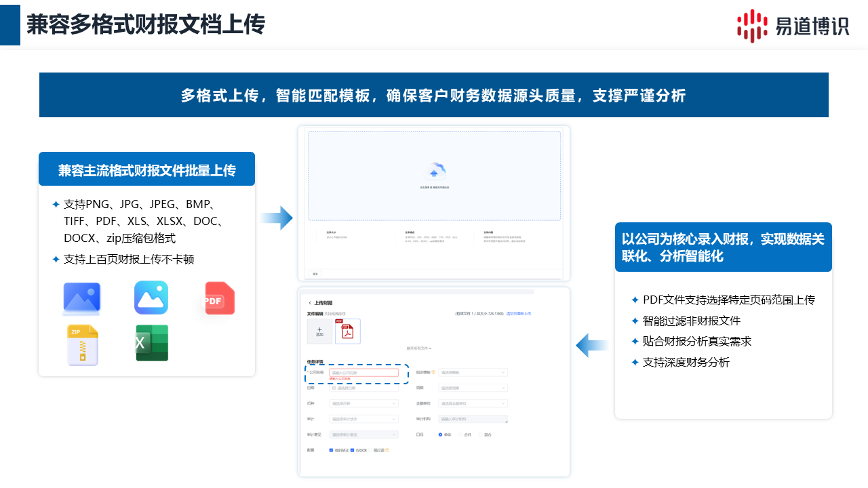
Task: Click the cloud upload icon
Action: [434, 169]
